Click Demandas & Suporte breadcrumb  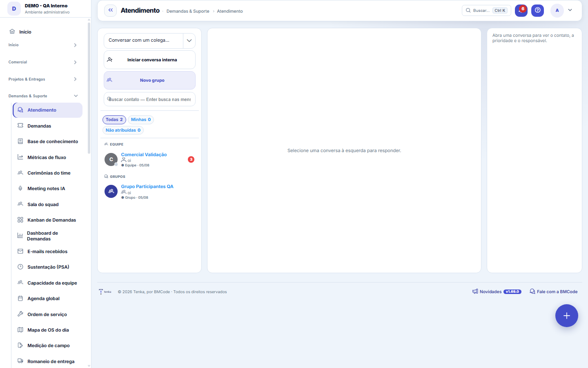(x=188, y=11)
